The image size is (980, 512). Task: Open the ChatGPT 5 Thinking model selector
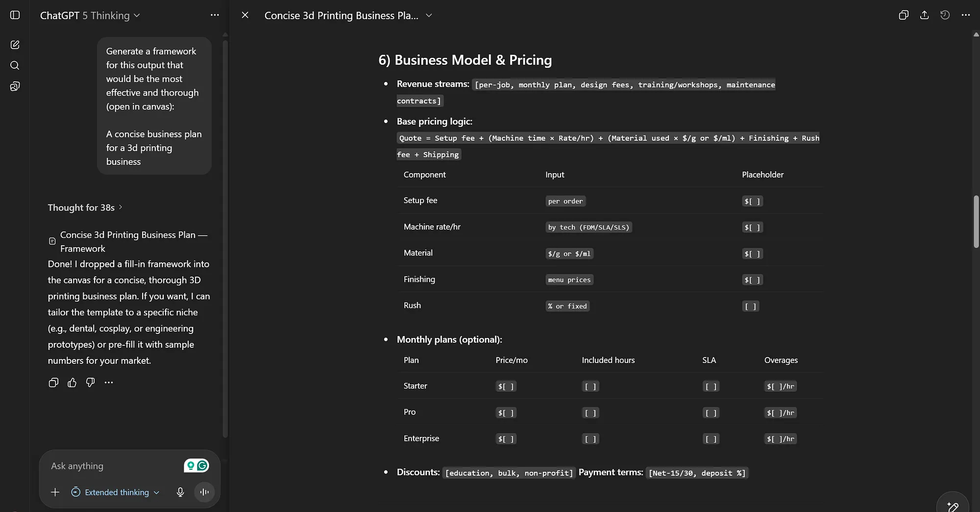tap(90, 15)
